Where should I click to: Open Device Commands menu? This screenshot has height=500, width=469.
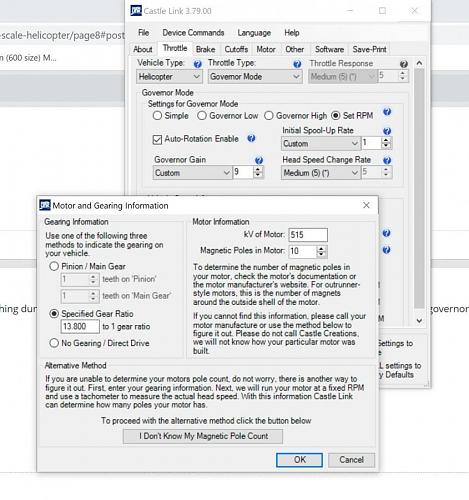(x=193, y=33)
